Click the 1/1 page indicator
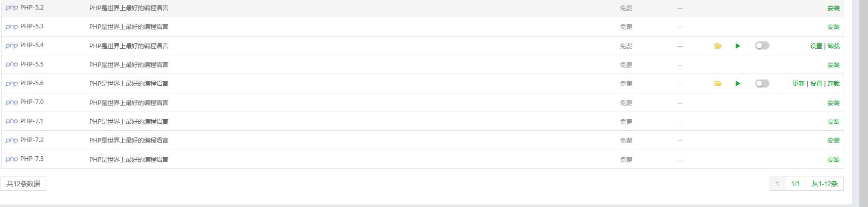The image size is (868, 207). point(795,184)
